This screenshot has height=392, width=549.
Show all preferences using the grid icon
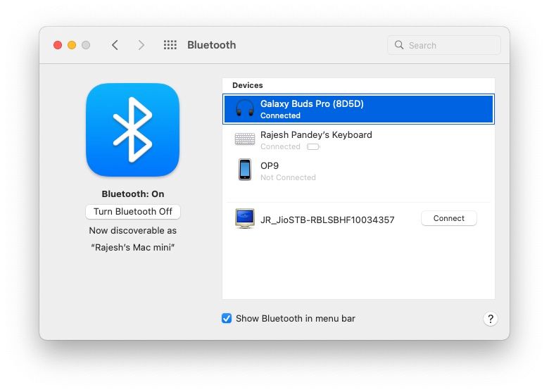click(x=170, y=45)
